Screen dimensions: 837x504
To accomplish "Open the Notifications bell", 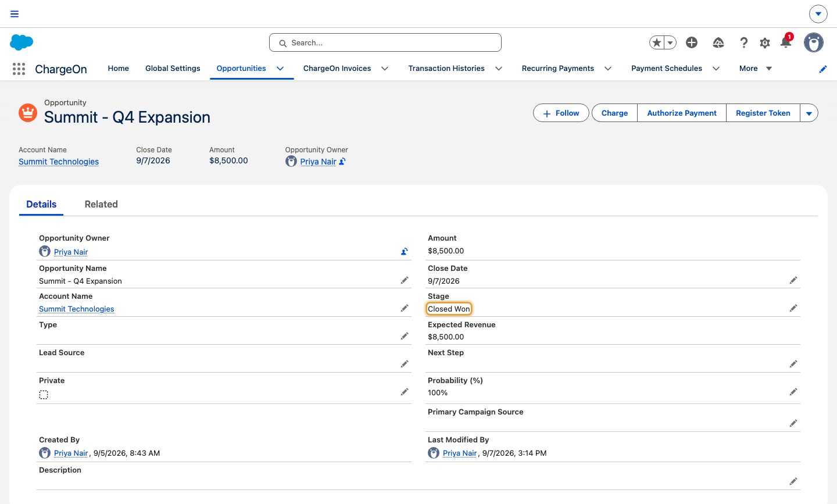I will point(786,42).
